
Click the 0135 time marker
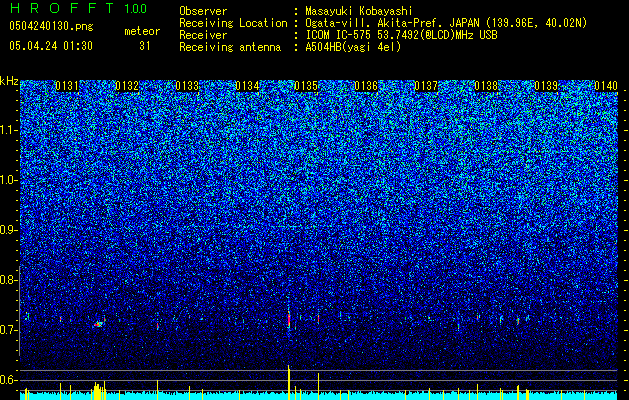[306, 86]
